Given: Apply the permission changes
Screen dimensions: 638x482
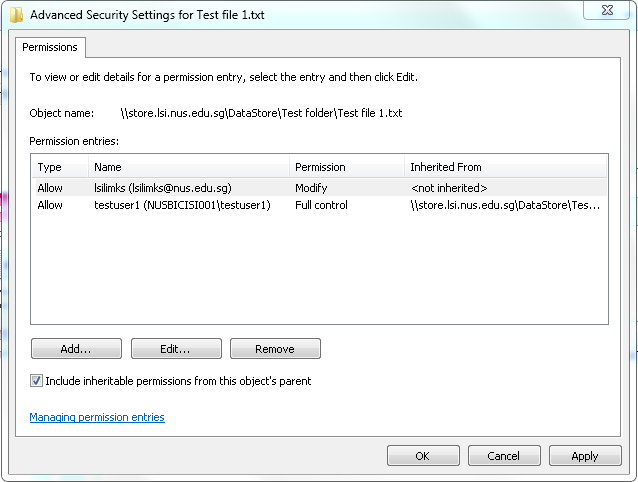Looking at the screenshot, I should click(x=585, y=456).
